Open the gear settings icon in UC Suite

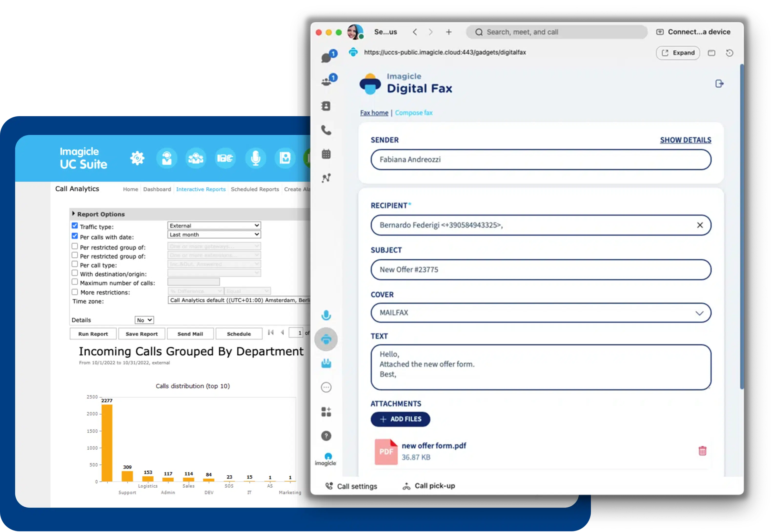click(137, 158)
